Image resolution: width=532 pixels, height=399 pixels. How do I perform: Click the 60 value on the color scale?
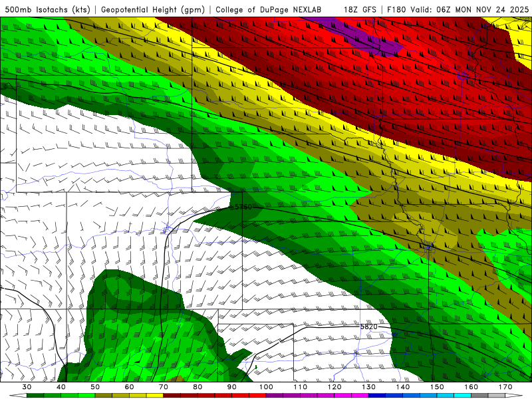click(x=129, y=387)
